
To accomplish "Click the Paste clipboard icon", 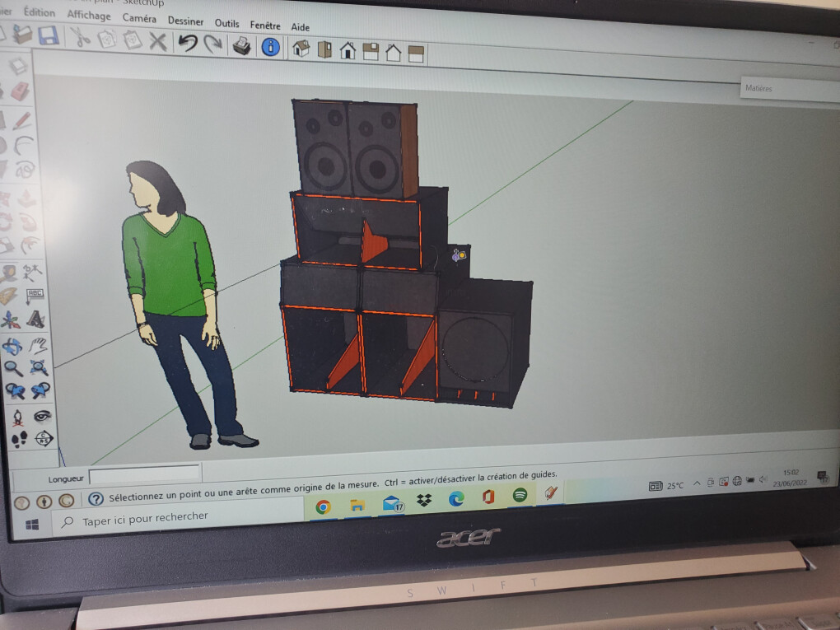I will [x=132, y=40].
